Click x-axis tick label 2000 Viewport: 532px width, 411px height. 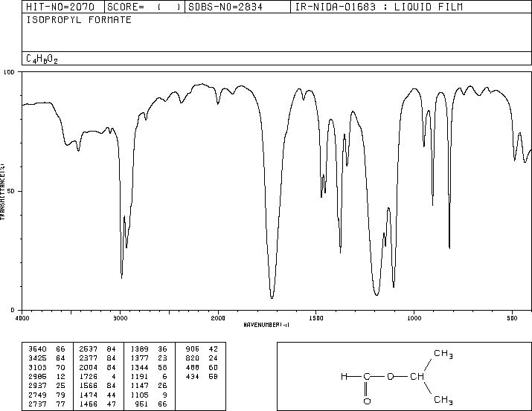coord(218,318)
